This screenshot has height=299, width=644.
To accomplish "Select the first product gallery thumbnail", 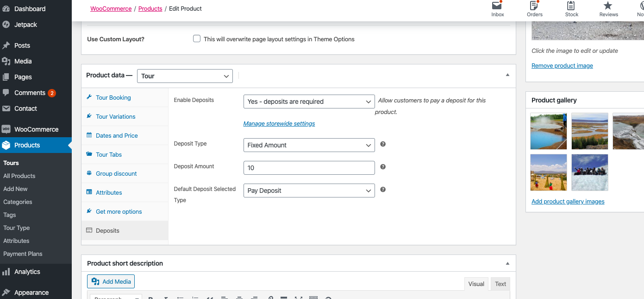I will tap(549, 131).
